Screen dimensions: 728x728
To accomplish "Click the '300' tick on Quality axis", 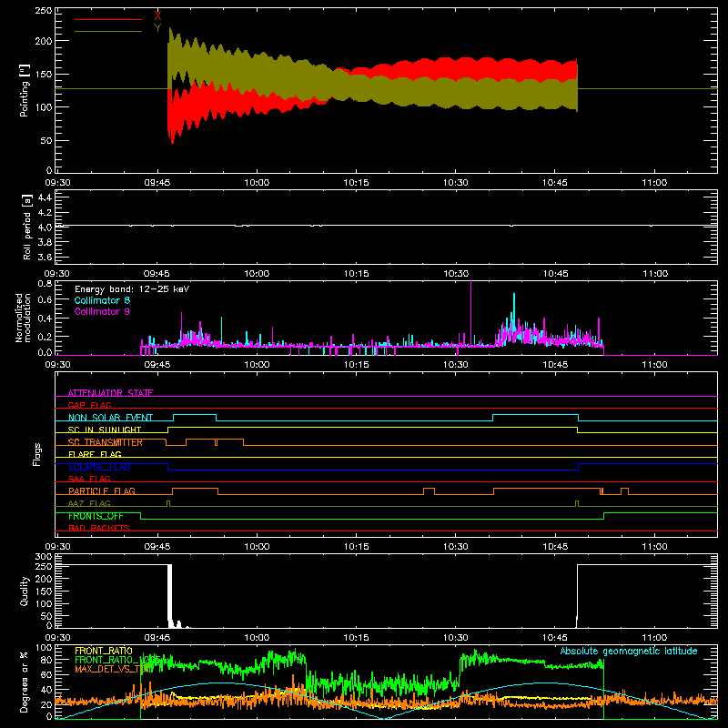I will (x=44, y=557).
